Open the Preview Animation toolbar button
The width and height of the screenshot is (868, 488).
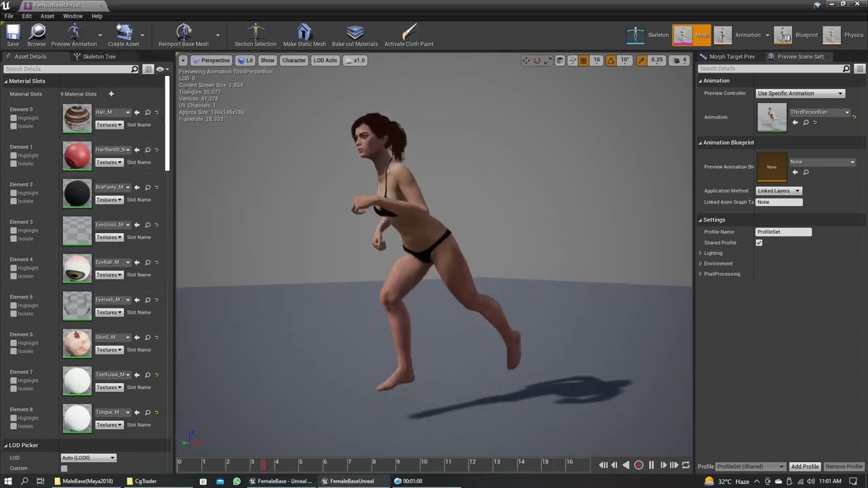click(x=74, y=35)
